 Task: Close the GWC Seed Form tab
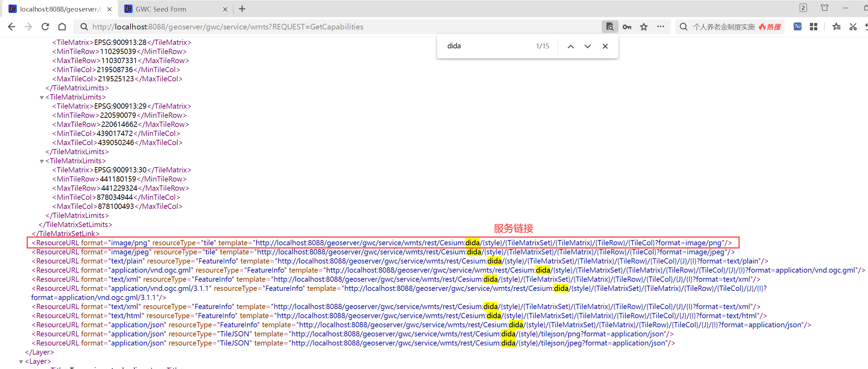coord(225,9)
